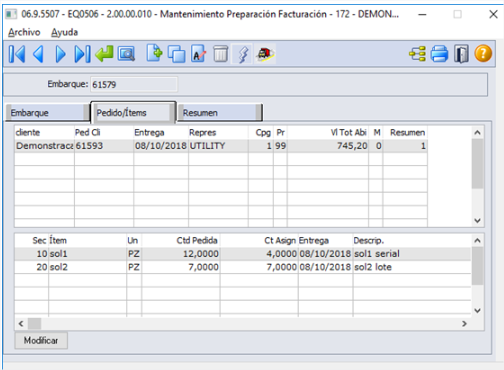Click the Ct Asign column header

coord(259,241)
